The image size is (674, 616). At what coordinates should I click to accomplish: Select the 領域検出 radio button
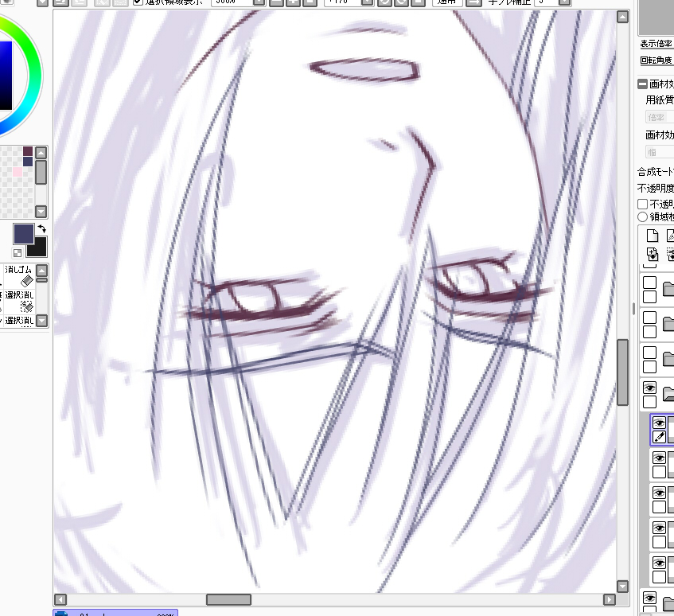click(643, 216)
